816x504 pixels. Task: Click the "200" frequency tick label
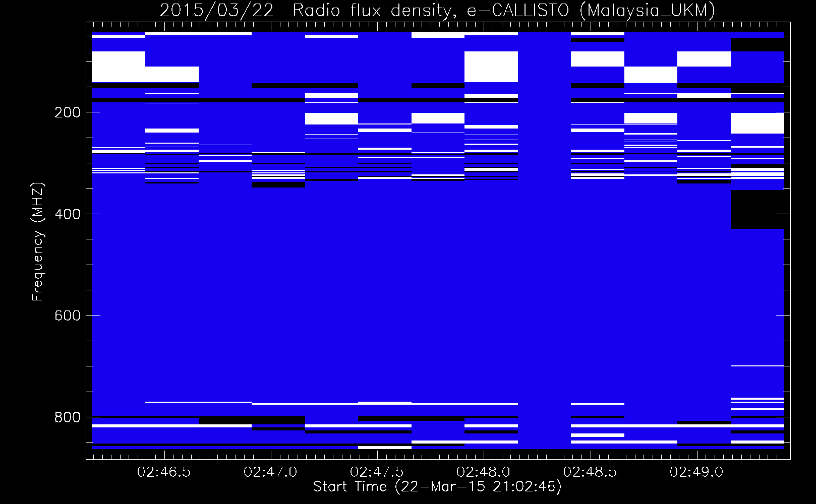pyautogui.click(x=68, y=112)
